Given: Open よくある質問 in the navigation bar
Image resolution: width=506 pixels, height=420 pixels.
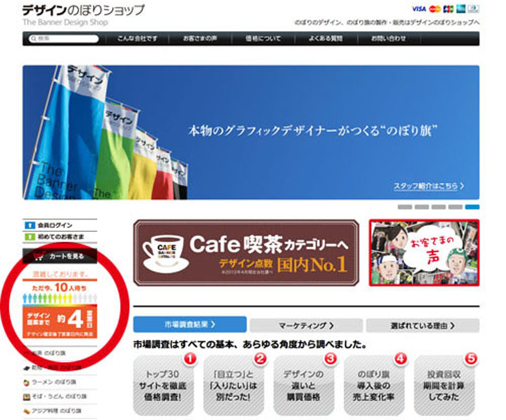Looking at the screenshot, I should [x=325, y=38].
